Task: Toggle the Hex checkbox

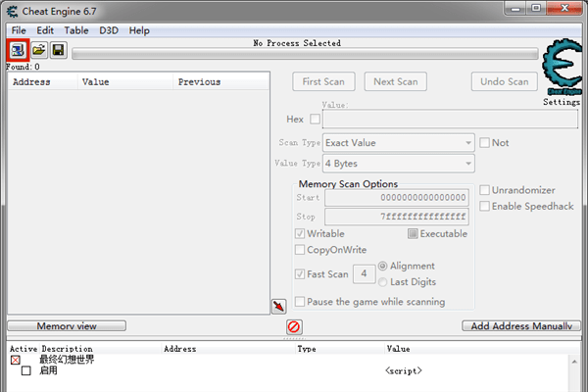Action: (315, 120)
